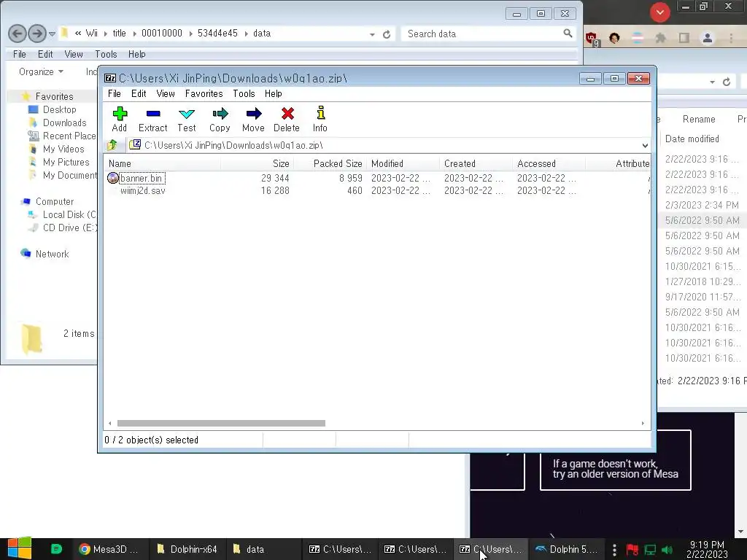
Task: Open the Organize dropdown in Explorer
Action: (41, 71)
